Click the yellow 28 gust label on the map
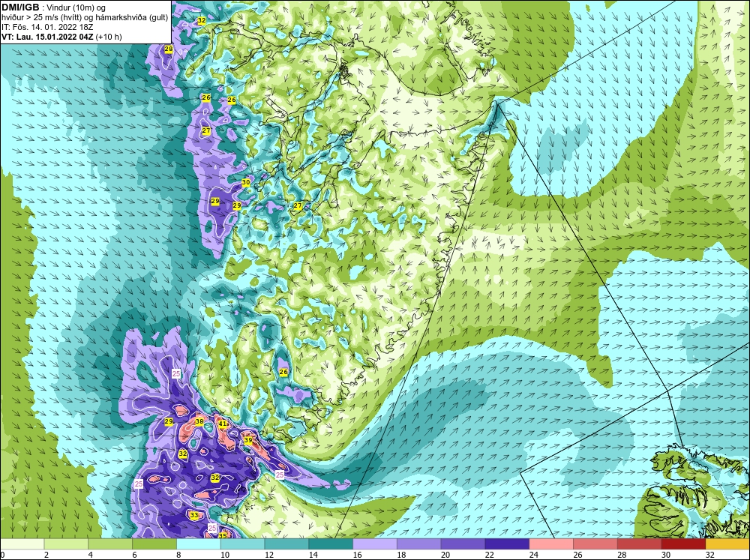This screenshot has height=560, width=750. pos(168,49)
